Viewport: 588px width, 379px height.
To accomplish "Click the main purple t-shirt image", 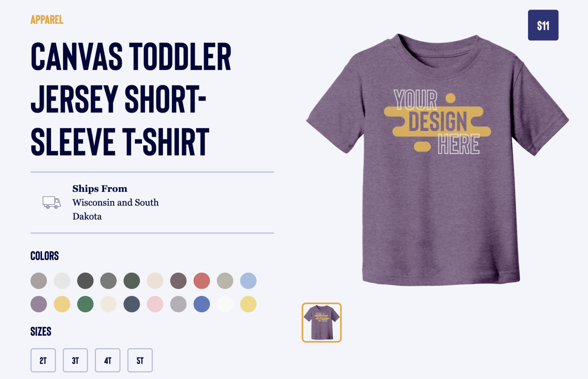I will coord(438,159).
